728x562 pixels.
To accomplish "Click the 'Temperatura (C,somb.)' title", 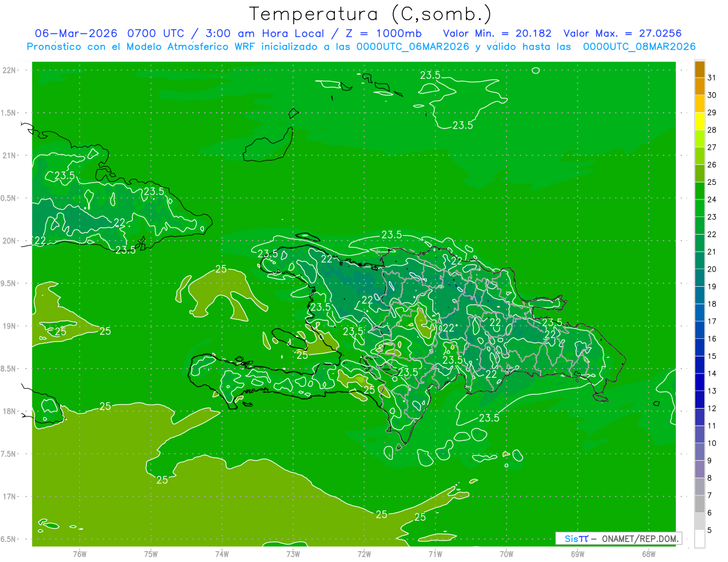I will [x=371, y=14].
